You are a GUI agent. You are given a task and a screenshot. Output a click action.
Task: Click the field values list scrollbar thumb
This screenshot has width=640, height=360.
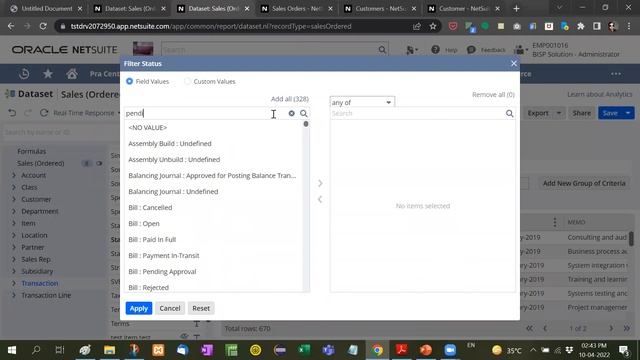pyautogui.click(x=306, y=124)
